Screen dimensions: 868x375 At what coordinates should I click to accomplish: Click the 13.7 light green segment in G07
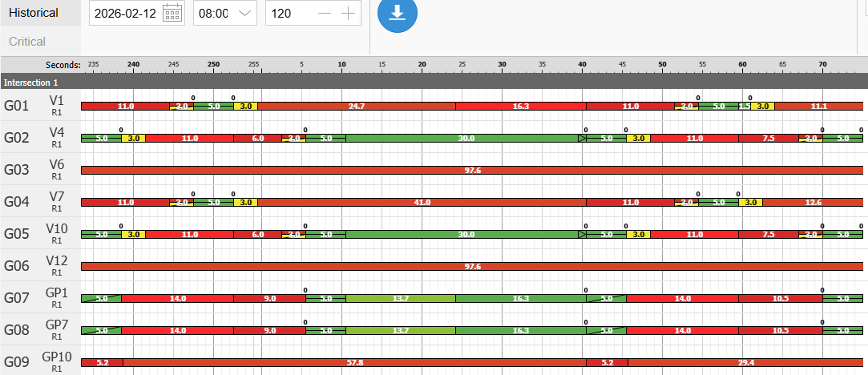point(401,299)
